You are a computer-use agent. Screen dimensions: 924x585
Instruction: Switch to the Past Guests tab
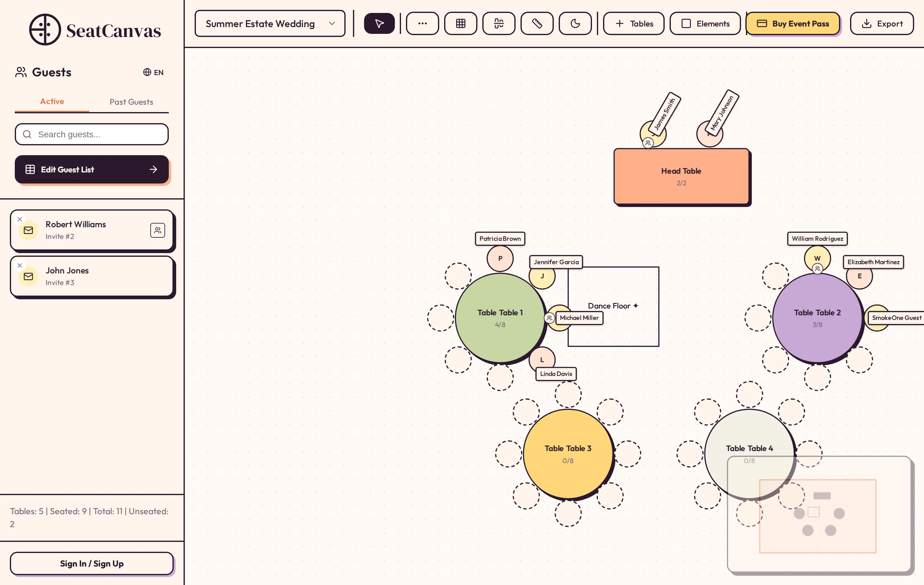(x=131, y=102)
